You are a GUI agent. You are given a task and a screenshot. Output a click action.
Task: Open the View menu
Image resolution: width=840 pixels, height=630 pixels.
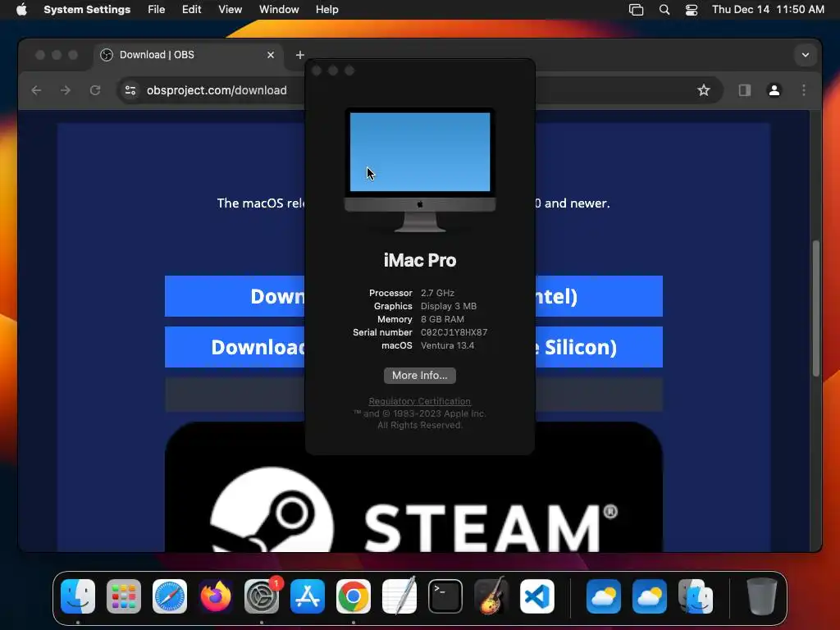point(230,10)
